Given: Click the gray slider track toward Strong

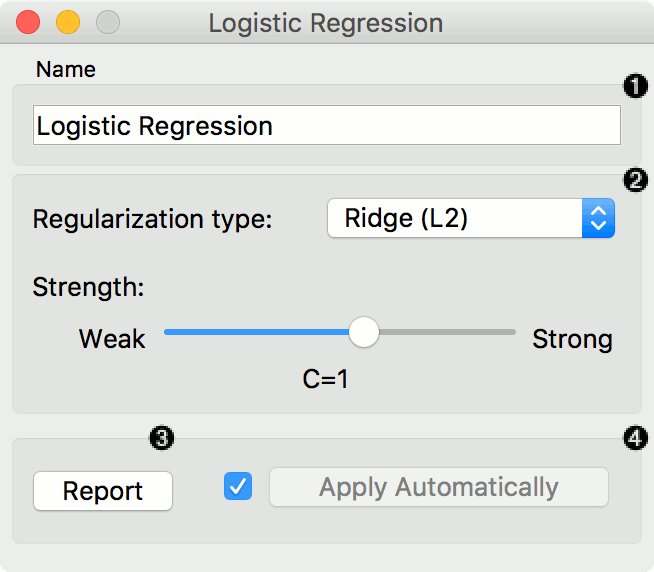Looking at the screenshot, I should coord(450,332).
